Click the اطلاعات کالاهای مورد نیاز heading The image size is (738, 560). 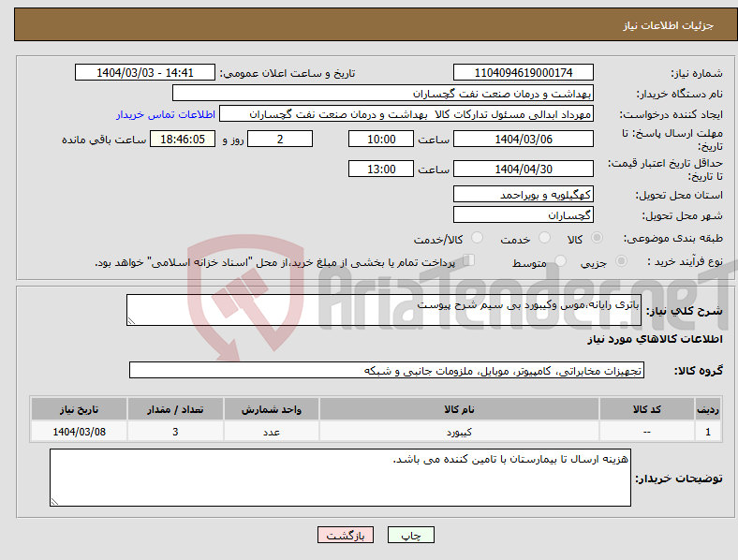click(655, 339)
